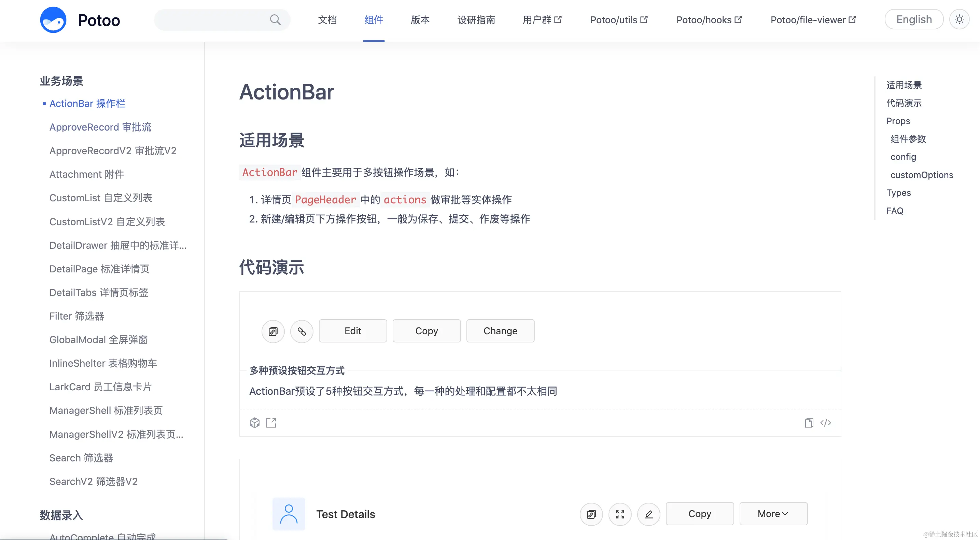The image size is (980, 540).
Task: Click the copy icon in Test Details bar
Action: click(591, 514)
